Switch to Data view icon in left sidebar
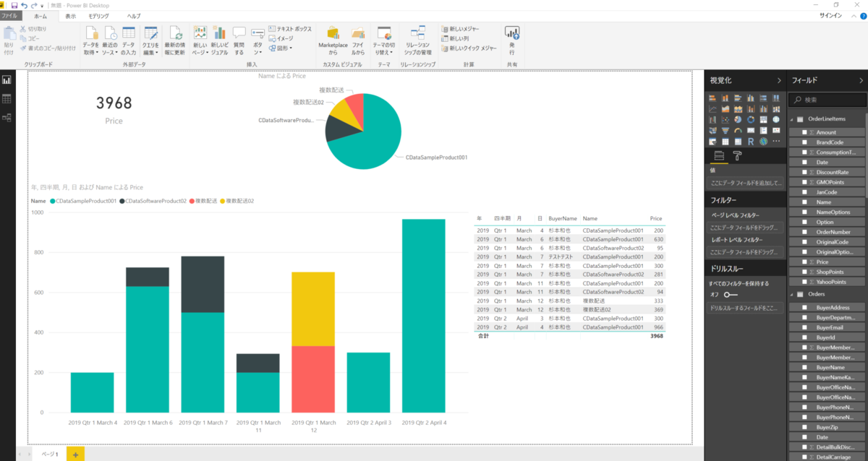 (7, 98)
